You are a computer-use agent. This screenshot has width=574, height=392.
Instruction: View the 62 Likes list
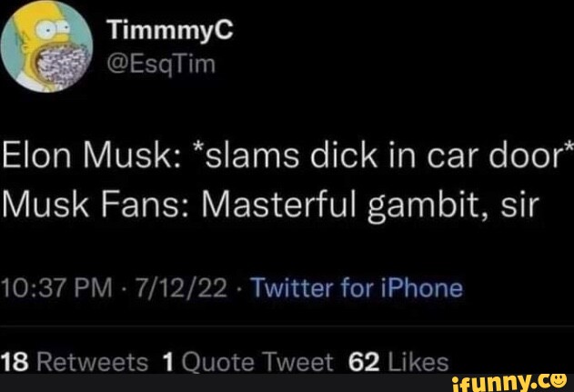tap(398, 362)
